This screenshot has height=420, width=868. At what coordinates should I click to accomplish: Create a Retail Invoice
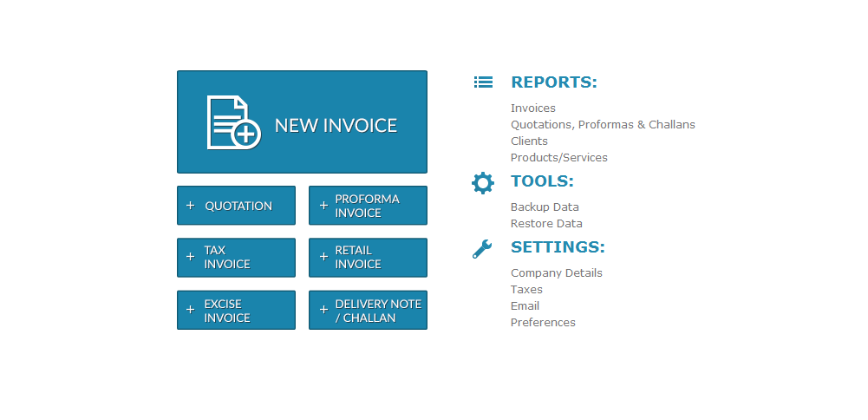[369, 258]
